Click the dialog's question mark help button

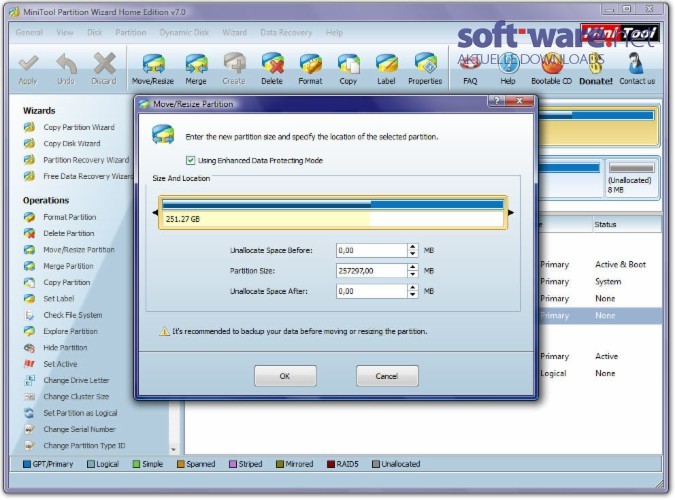(x=497, y=101)
